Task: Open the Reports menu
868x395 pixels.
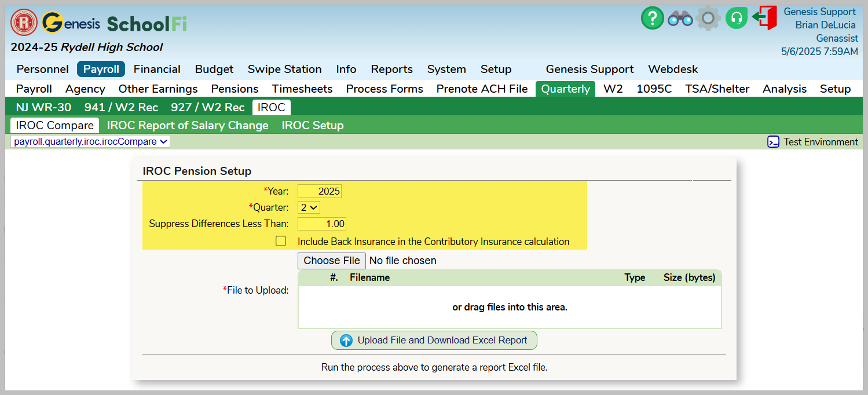Action: pyautogui.click(x=392, y=69)
